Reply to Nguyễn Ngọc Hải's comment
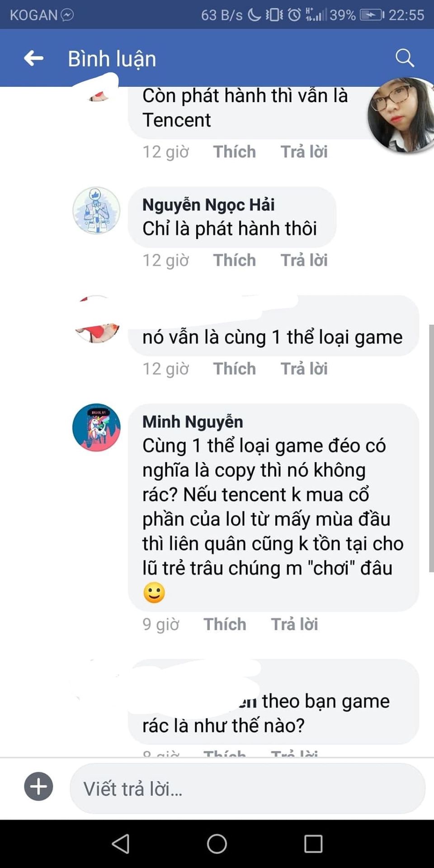The height and width of the screenshot is (868, 434). [x=304, y=260]
